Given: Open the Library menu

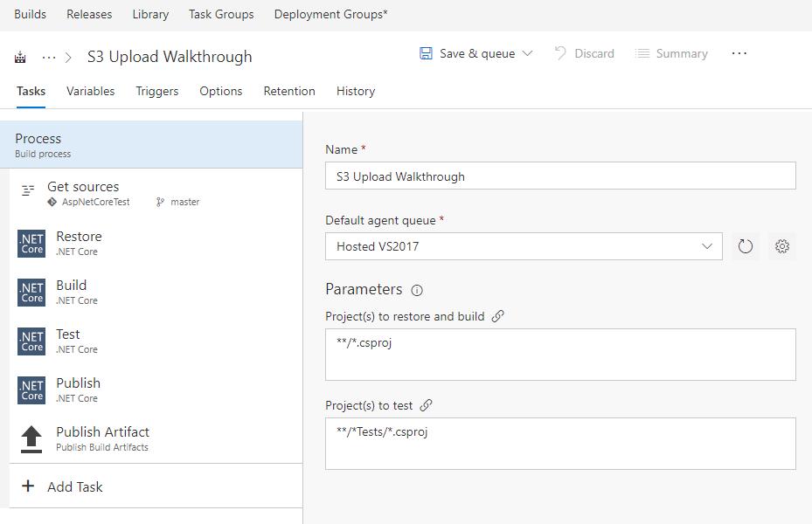Looking at the screenshot, I should (x=150, y=14).
